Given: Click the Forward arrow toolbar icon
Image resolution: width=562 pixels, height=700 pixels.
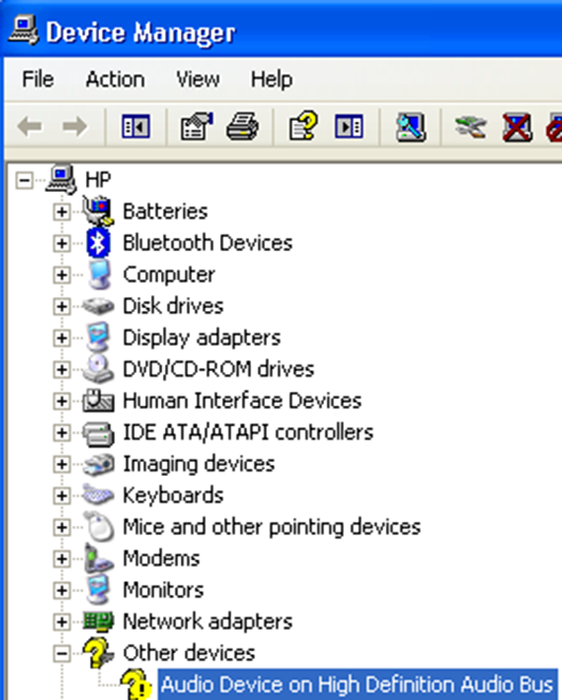Looking at the screenshot, I should coord(75,127).
